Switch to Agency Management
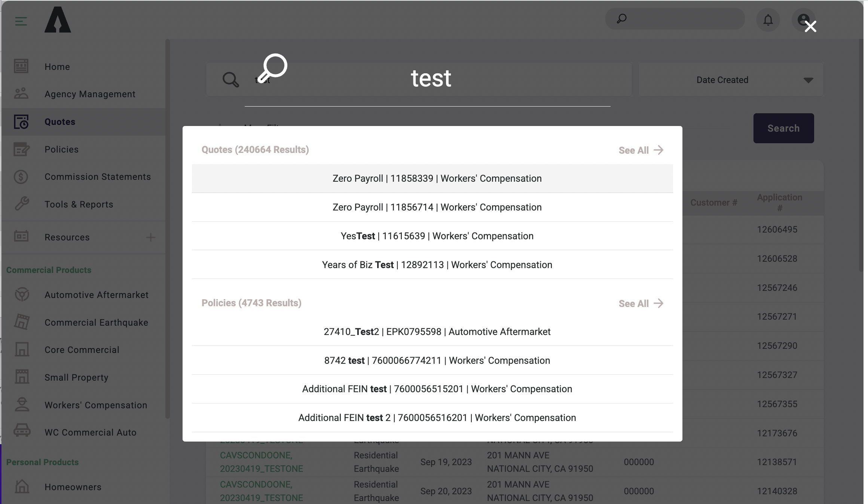 pyautogui.click(x=90, y=94)
